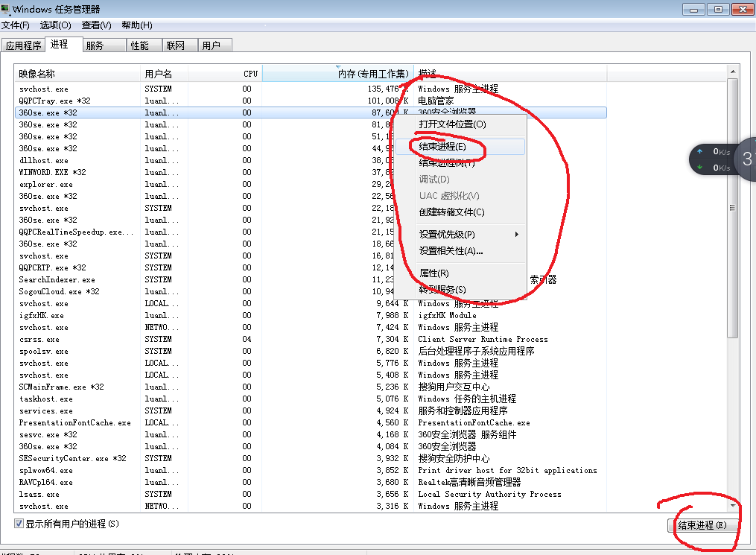Open the 文件(F) menu
Screen dimensions: 756x555
[x=16, y=25]
